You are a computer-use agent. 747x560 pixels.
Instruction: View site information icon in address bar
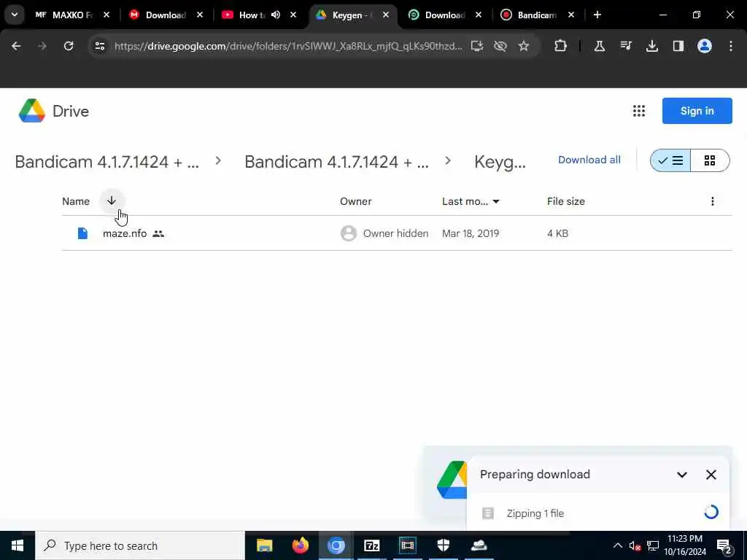click(100, 46)
